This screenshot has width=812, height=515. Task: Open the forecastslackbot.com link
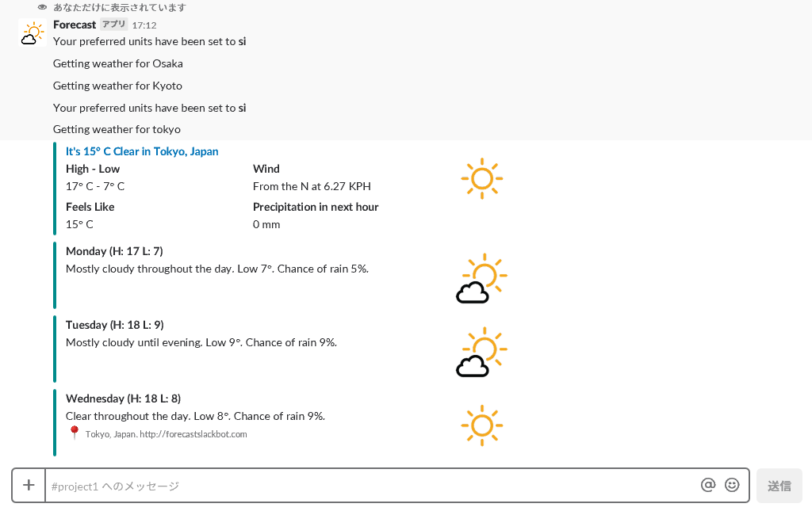tap(193, 434)
